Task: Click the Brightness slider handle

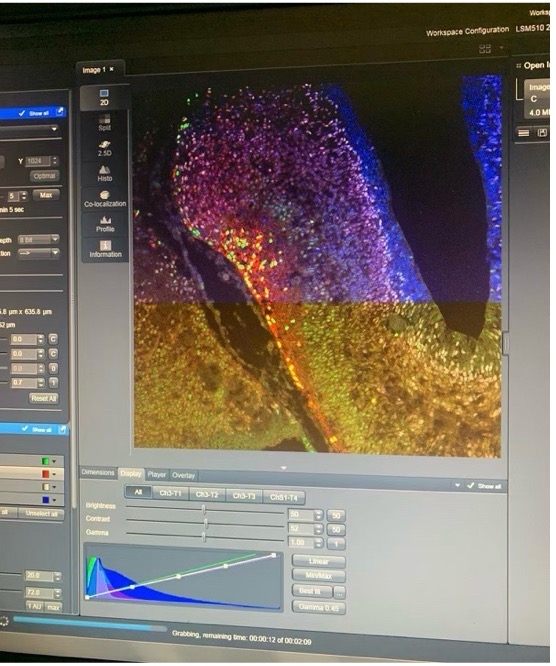Action: (x=204, y=509)
